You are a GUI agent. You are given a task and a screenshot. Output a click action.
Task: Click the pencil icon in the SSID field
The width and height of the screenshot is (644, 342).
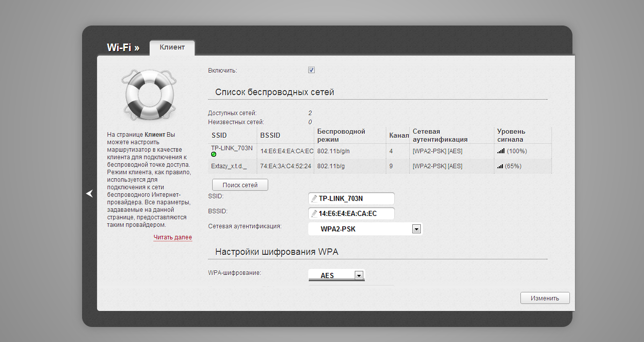coord(314,198)
